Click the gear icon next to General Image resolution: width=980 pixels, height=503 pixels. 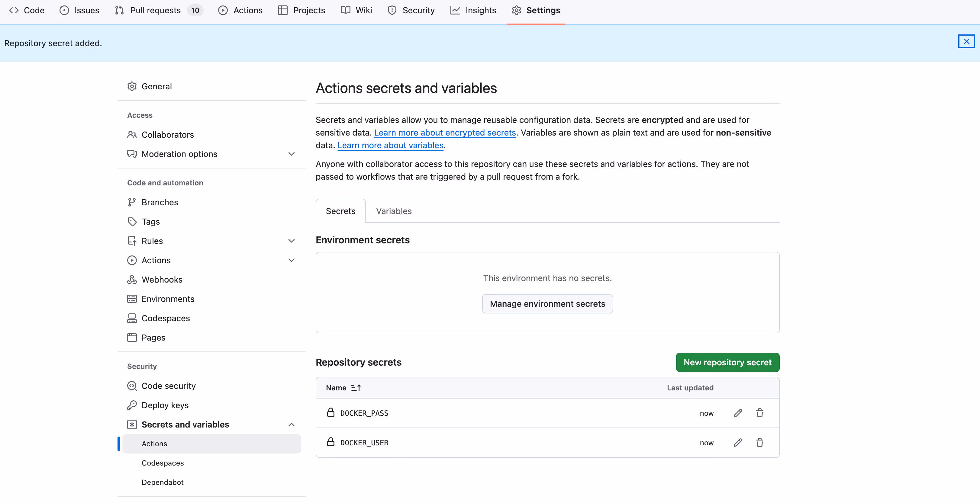[x=132, y=86]
